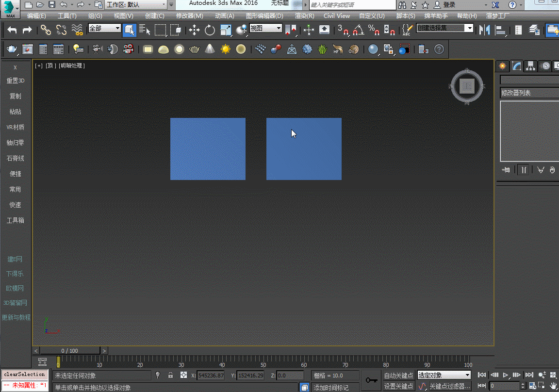Click the time slider showing 0 / 100
The width and height of the screenshot is (559, 392).
point(69,350)
